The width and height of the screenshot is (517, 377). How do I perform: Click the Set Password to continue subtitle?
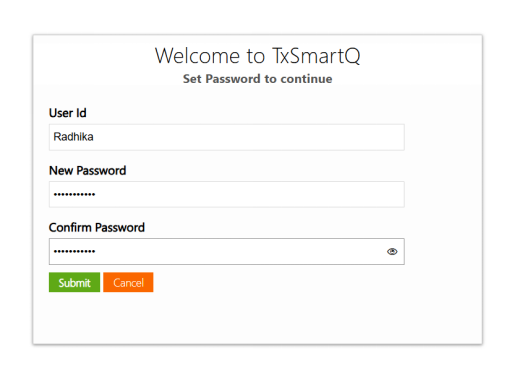pyautogui.click(x=258, y=79)
